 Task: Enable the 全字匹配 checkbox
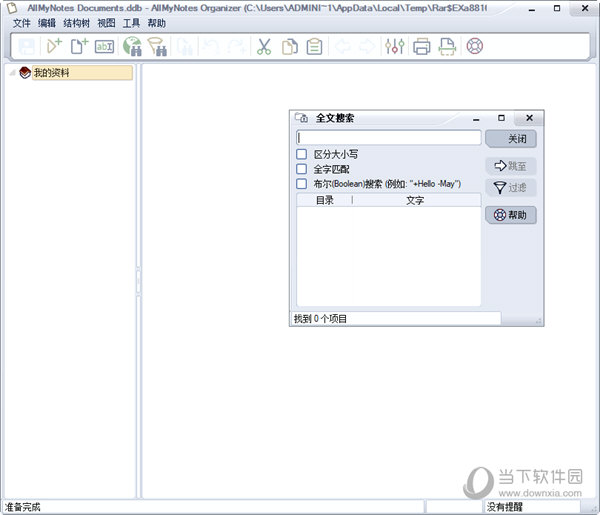(x=302, y=169)
